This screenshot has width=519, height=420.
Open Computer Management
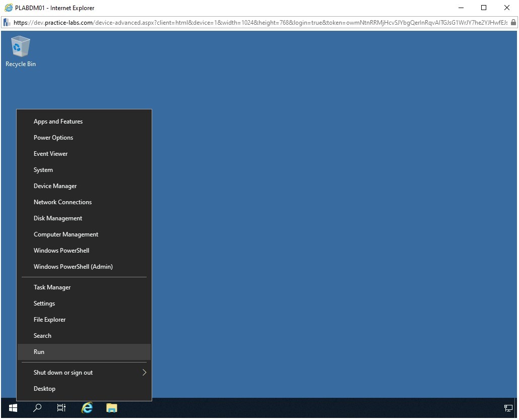click(66, 234)
